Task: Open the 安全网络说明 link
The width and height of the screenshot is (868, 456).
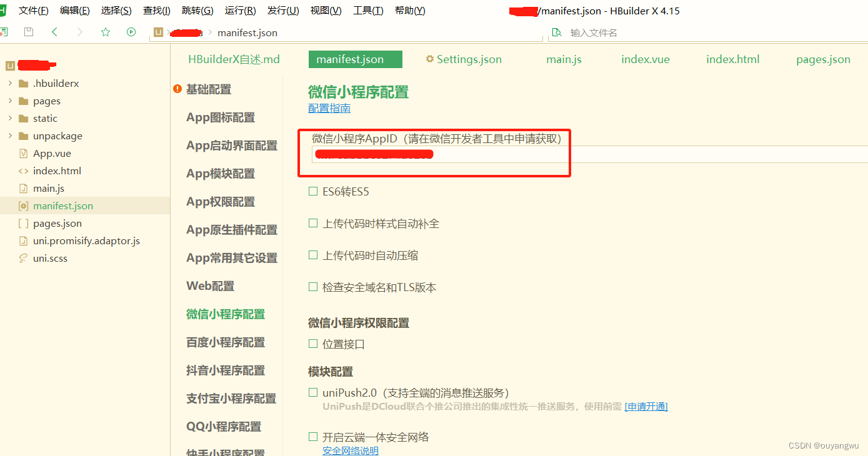Action: 351,451
